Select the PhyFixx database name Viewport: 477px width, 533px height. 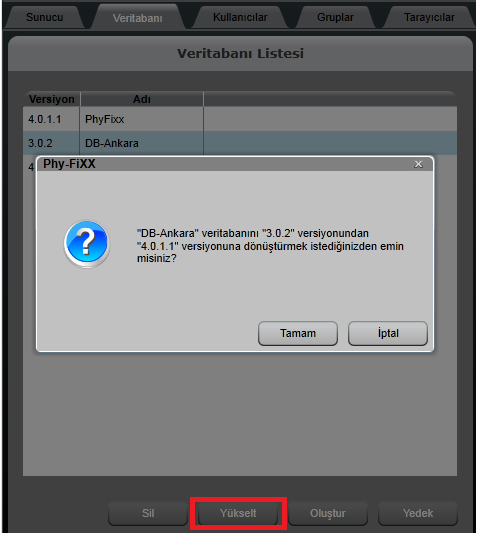coord(105,119)
